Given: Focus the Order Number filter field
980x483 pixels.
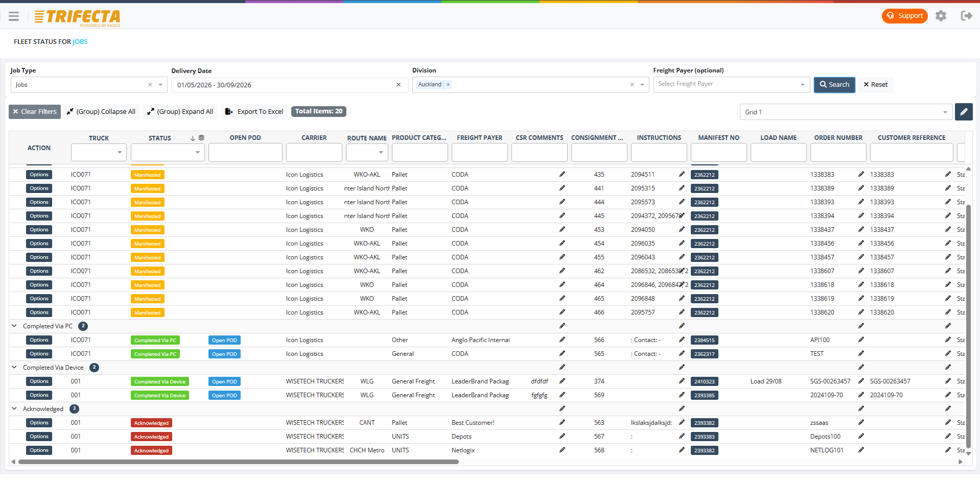Looking at the screenshot, I should pos(838,153).
